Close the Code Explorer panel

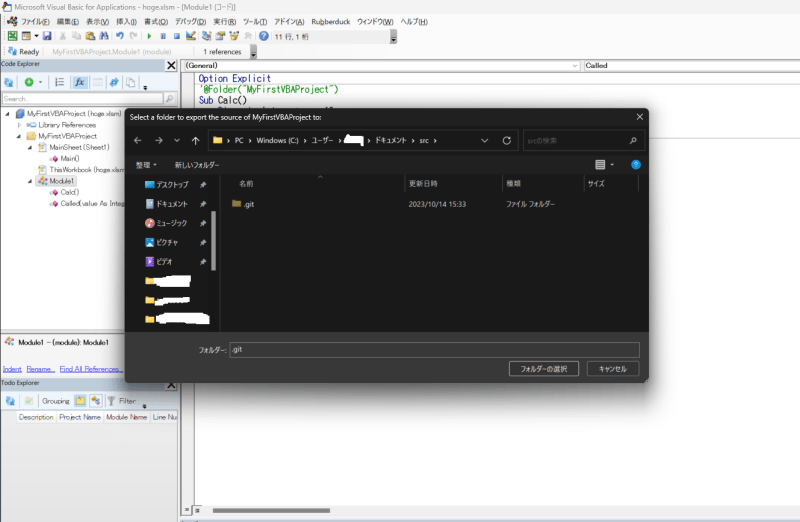171,65
